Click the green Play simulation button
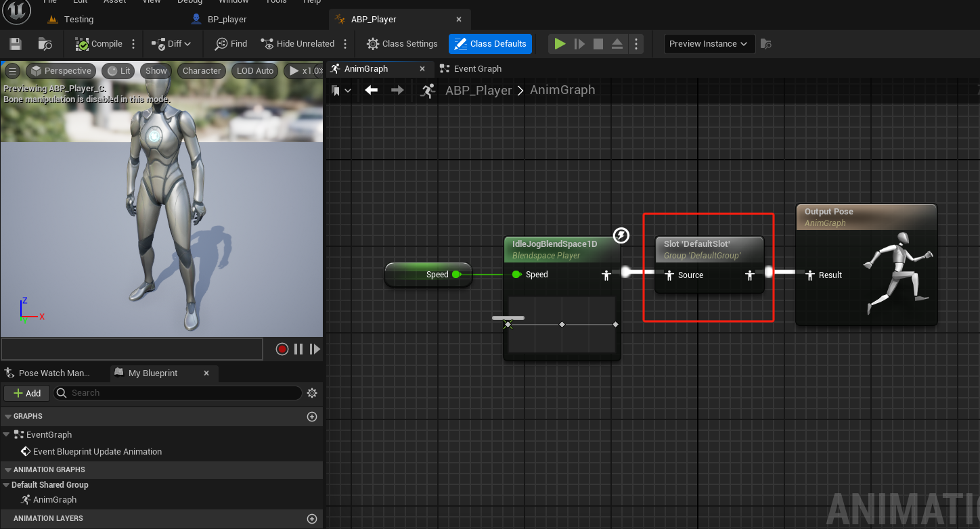This screenshot has height=529, width=980. point(560,44)
